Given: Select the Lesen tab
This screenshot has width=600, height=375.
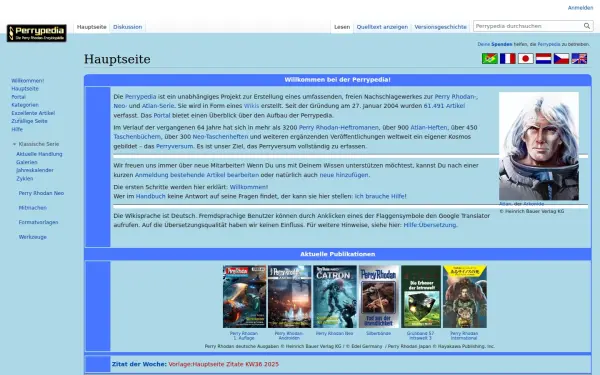Looking at the screenshot, I should 342,27.
